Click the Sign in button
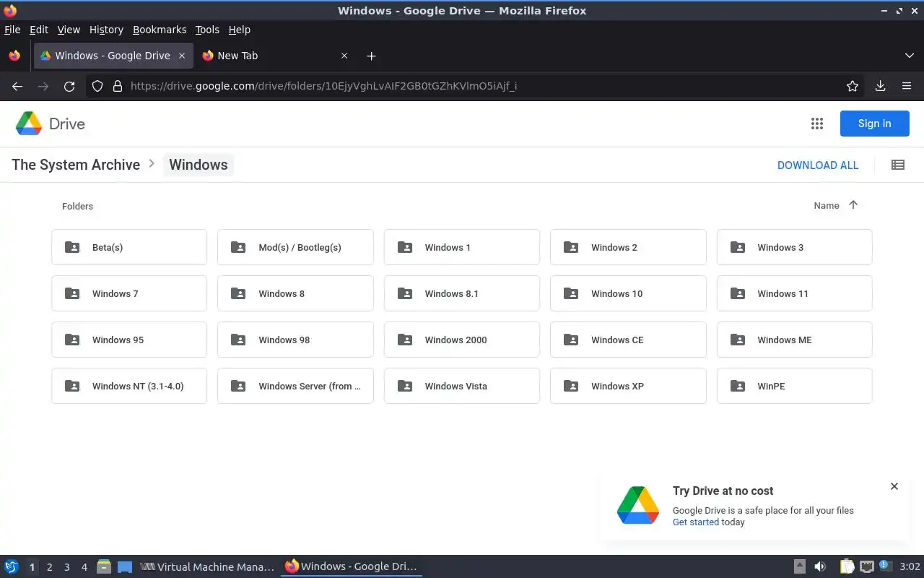 pyautogui.click(x=874, y=124)
